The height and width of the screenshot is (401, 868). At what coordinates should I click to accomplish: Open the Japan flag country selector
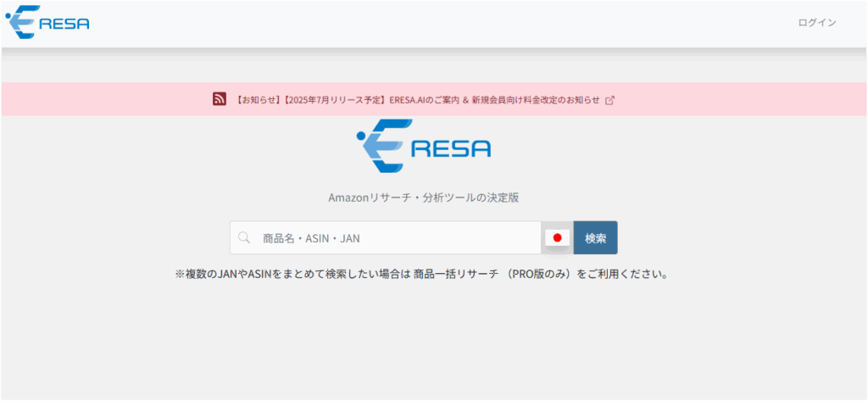tap(558, 238)
